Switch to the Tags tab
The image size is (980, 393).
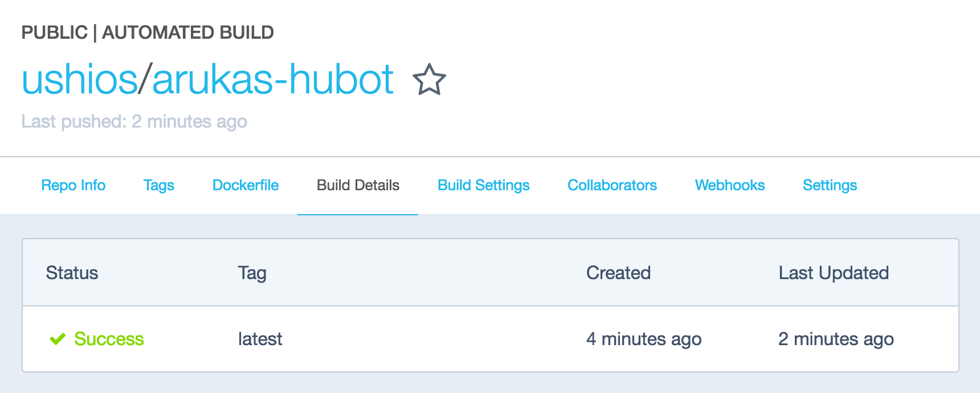coord(159,185)
